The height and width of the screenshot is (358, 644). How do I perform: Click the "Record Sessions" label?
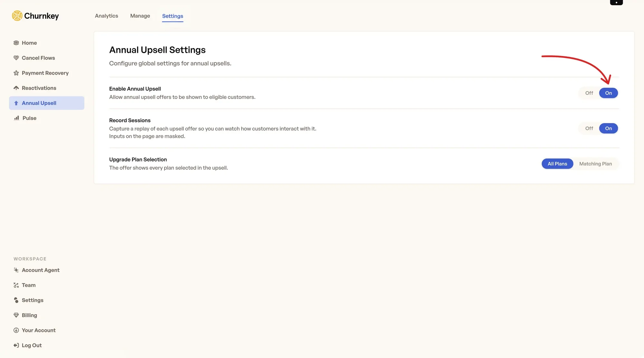pyautogui.click(x=130, y=120)
